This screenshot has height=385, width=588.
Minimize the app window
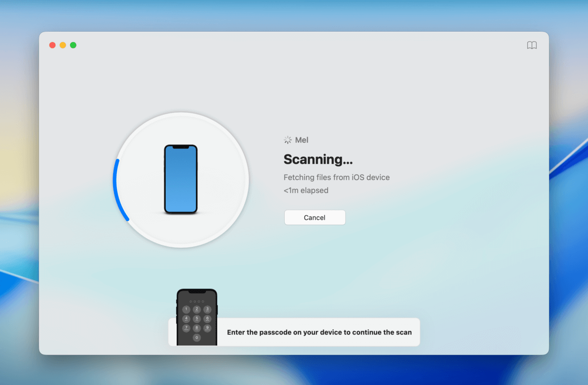point(63,45)
